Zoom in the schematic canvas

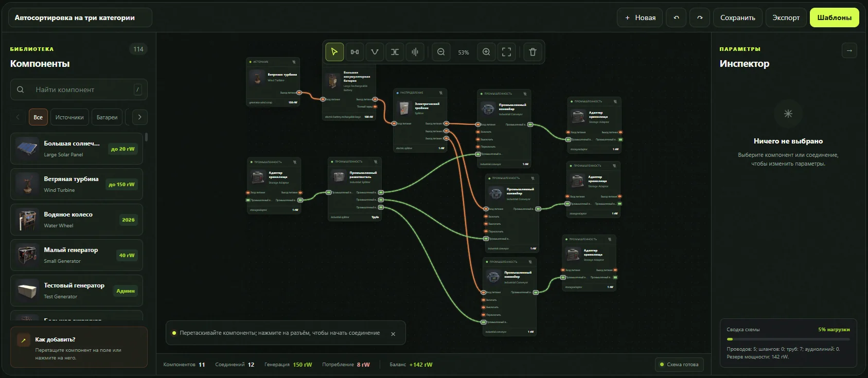click(x=486, y=52)
